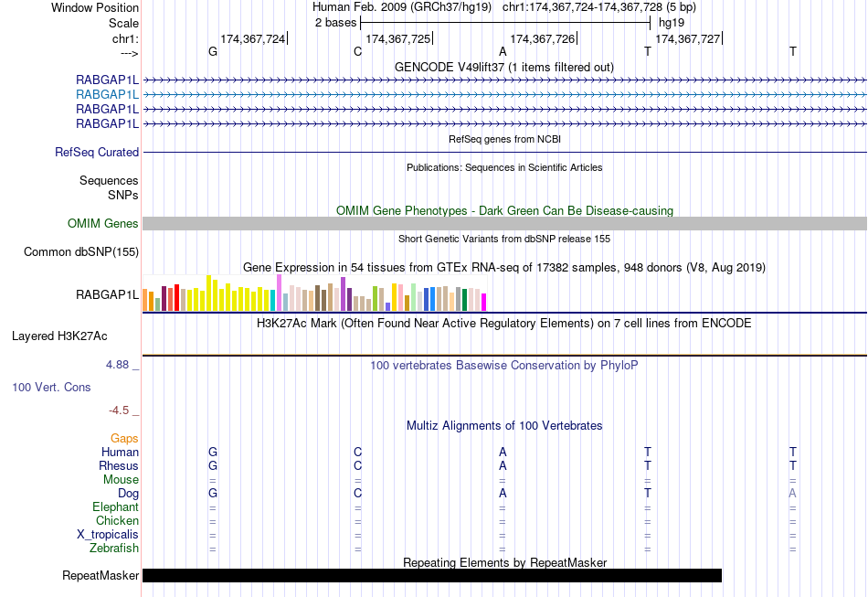The width and height of the screenshot is (868, 597).
Task: Click the 4.88 PhyloP upper scale value
Action: (x=117, y=365)
